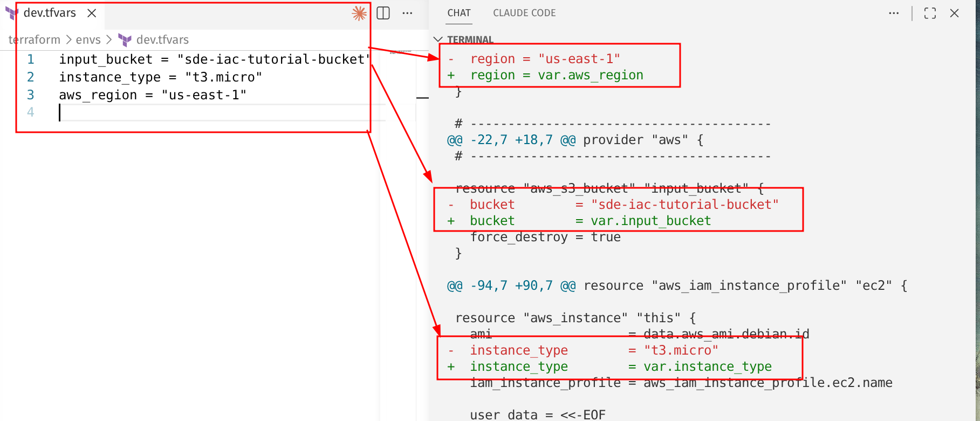Screen dimensions: 980x421
Task: Switch to the CLAUDE CODE tab
Action: [x=524, y=13]
